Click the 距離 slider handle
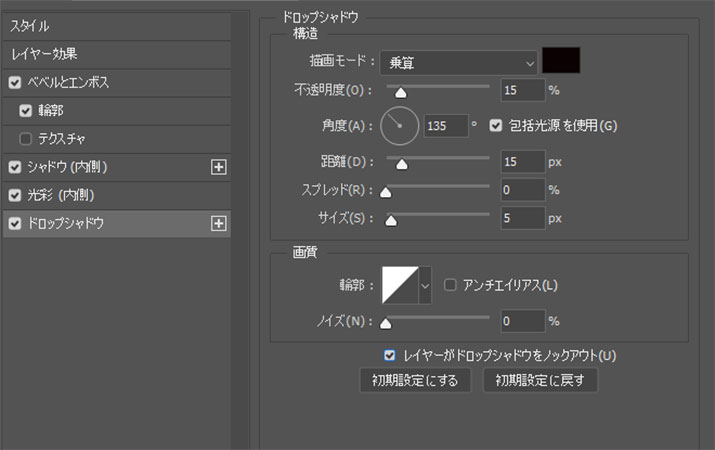Image resolution: width=715 pixels, height=450 pixels. (x=401, y=165)
